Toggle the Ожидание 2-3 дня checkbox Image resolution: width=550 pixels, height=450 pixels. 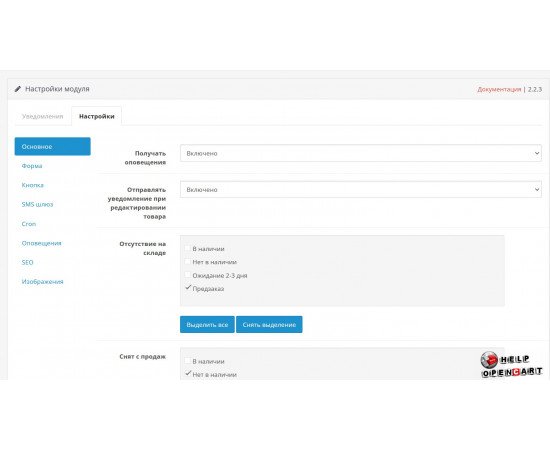188,275
